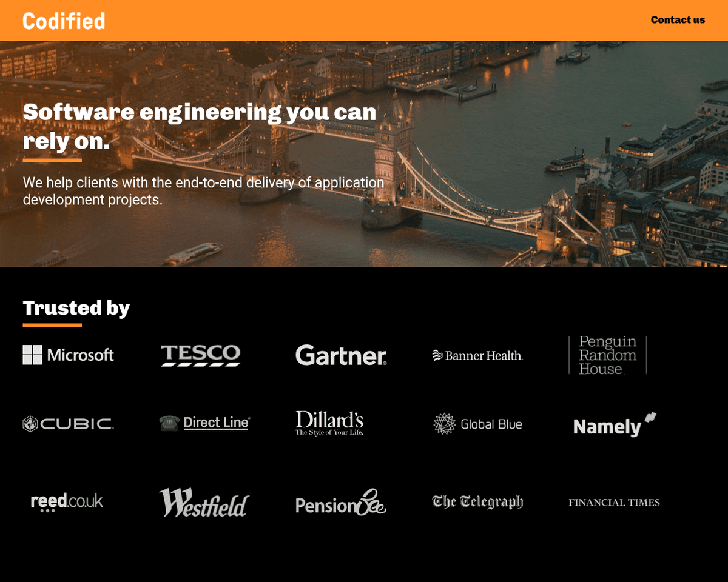Click the Cubic logo
The image size is (728, 582).
[68, 424]
